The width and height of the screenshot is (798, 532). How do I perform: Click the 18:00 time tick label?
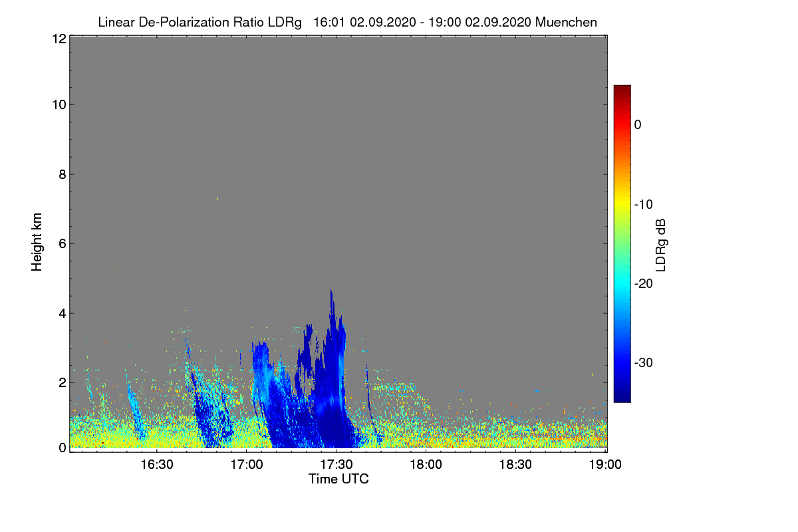pyautogui.click(x=426, y=464)
